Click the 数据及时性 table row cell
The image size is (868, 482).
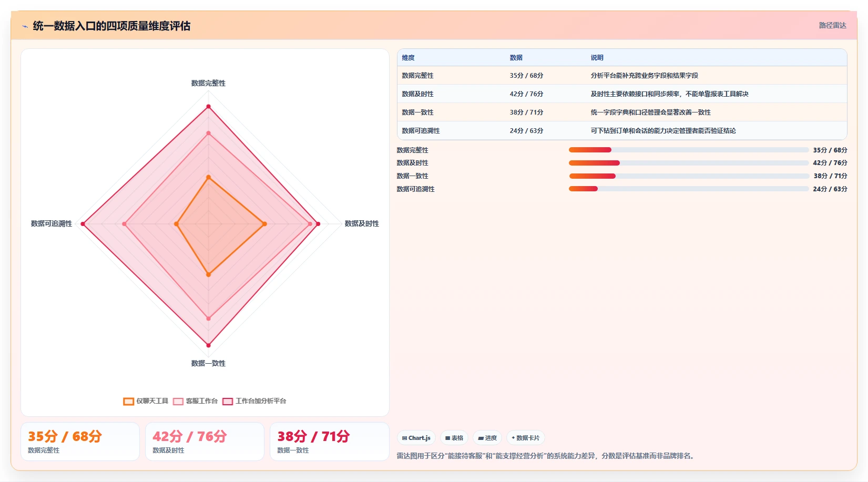[418, 94]
